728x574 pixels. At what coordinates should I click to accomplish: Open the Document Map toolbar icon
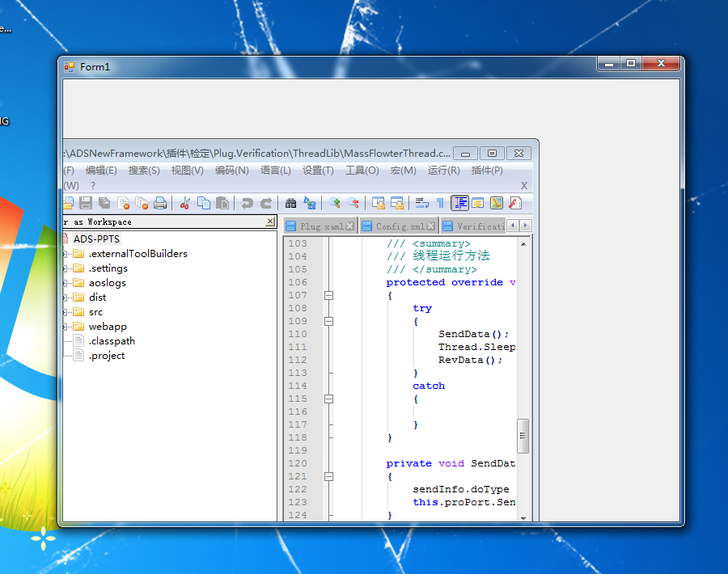[497, 203]
